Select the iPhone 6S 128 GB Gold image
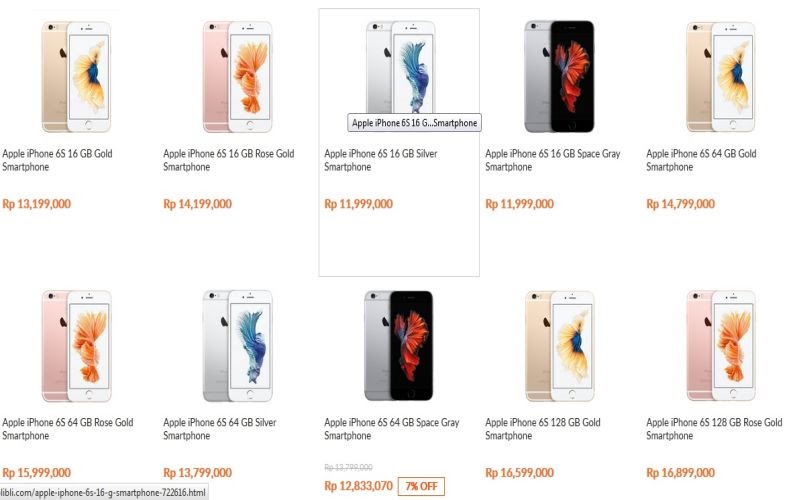The image size is (800, 500). pos(559,346)
